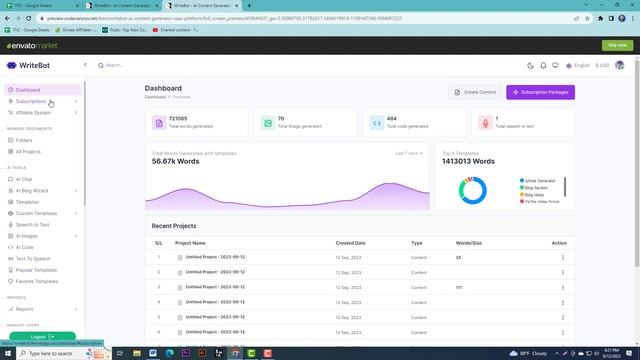Click the Project Name column header

[190, 243]
